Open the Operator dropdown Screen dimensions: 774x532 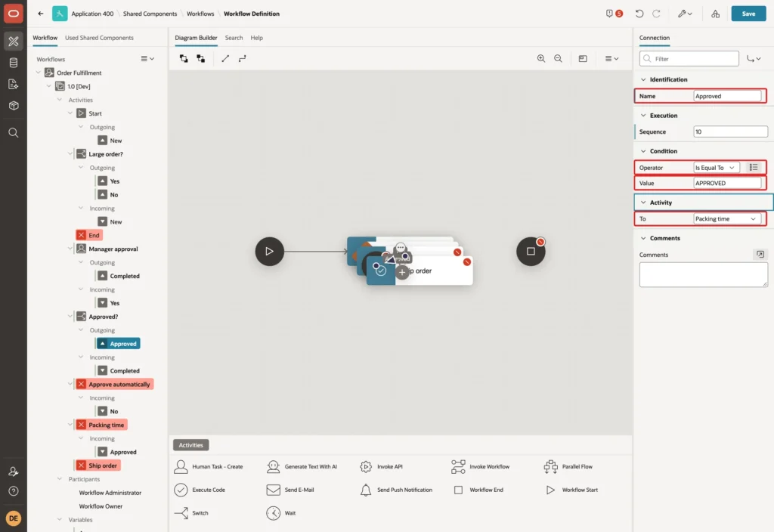point(717,167)
